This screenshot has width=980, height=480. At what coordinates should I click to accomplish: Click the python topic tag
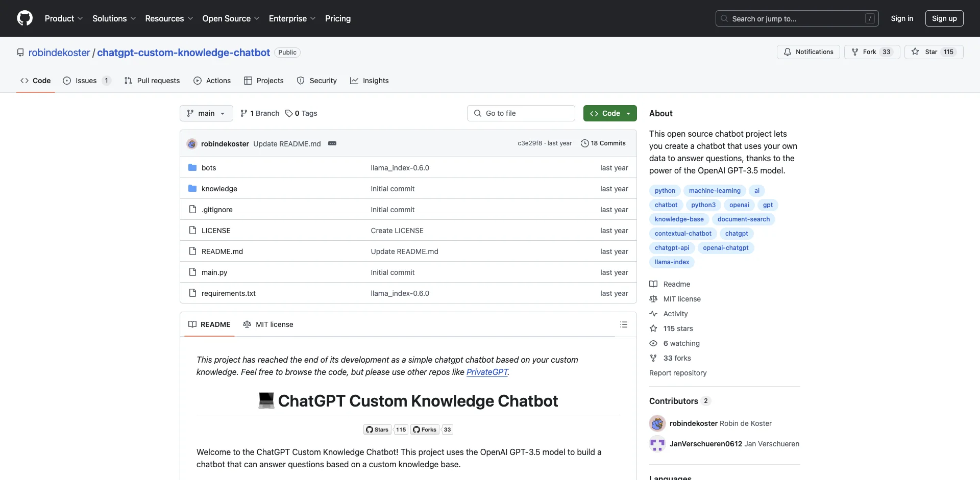click(665, 191)
